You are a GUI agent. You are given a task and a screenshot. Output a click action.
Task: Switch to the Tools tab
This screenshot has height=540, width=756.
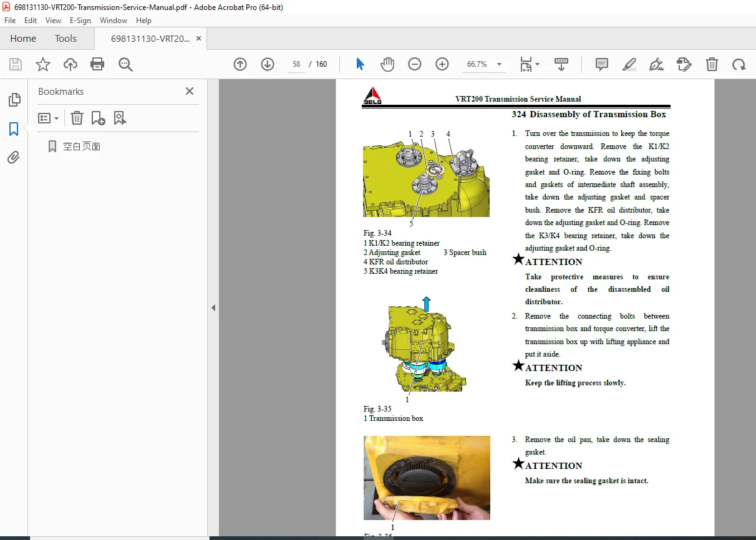(65, 38)
